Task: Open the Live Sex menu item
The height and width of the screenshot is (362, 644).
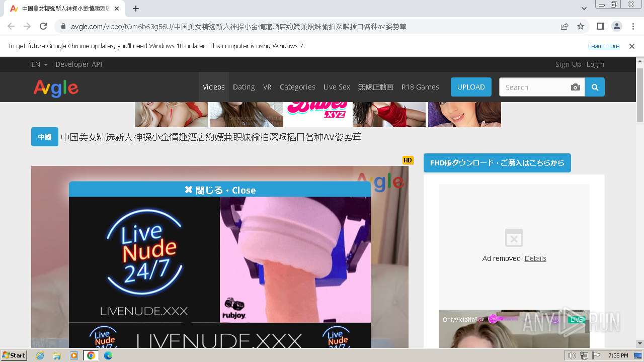Action: point(337,87)
